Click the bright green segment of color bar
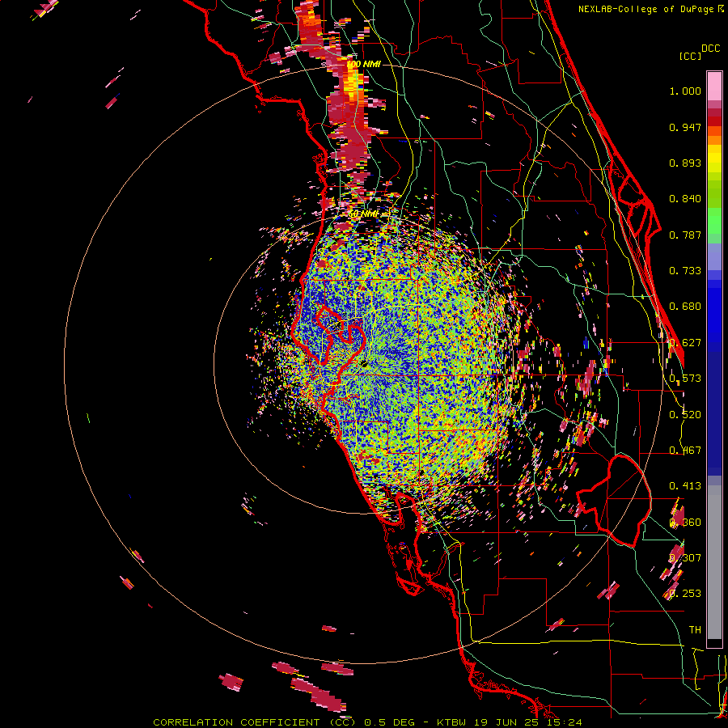728x728 pixels. pyautogui.click(x=714, y=221)
